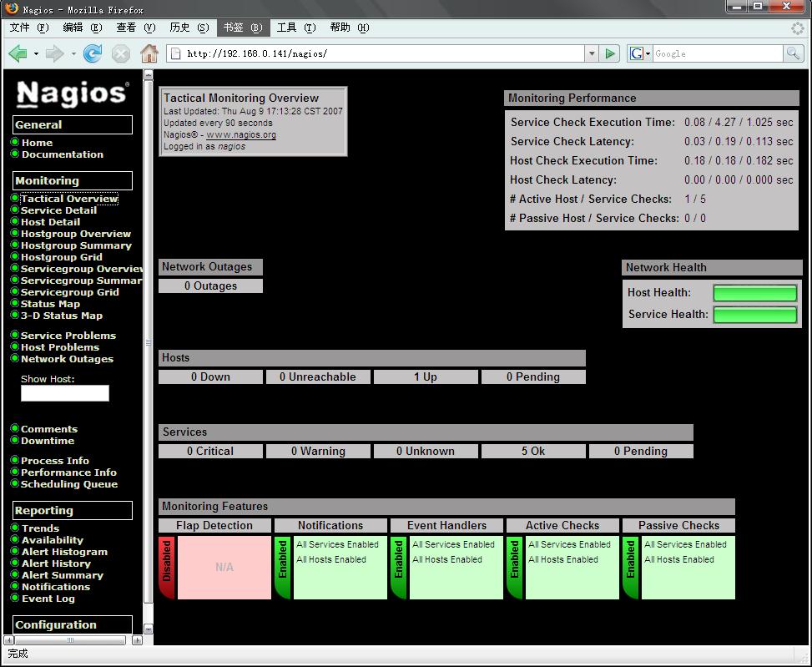Image resolution: width=812 pixels, height=667 pixels.
Task: Toggle the Enabled Active Checks indicator
Action: [x=515, y=567]
